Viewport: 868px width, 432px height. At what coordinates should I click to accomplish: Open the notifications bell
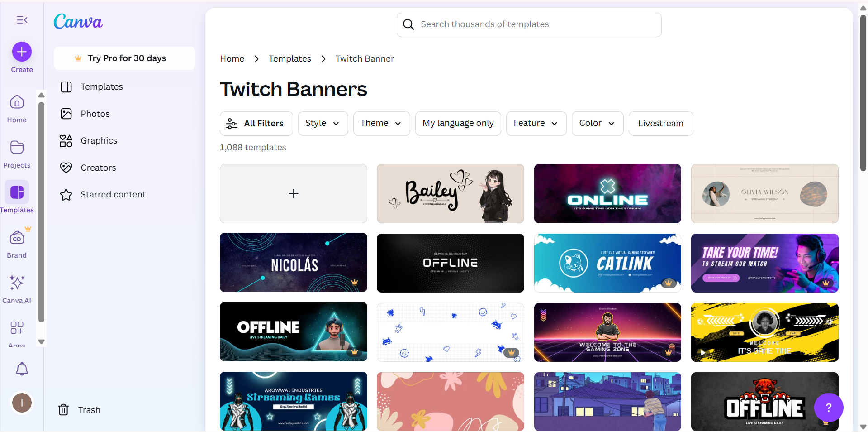pyautogui.click(x=21, y=369)
